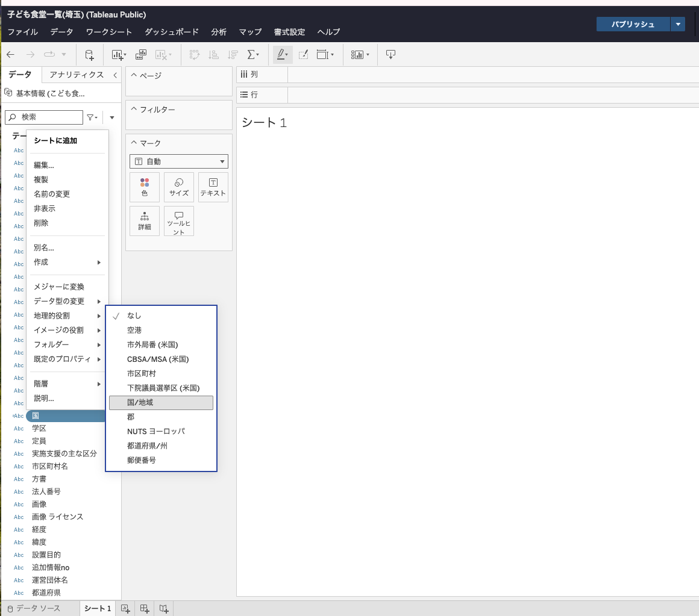Viewport: 699px width, 616px height.
Task: Click the sort ascending toolbar icon
Action: coord(213,55)
